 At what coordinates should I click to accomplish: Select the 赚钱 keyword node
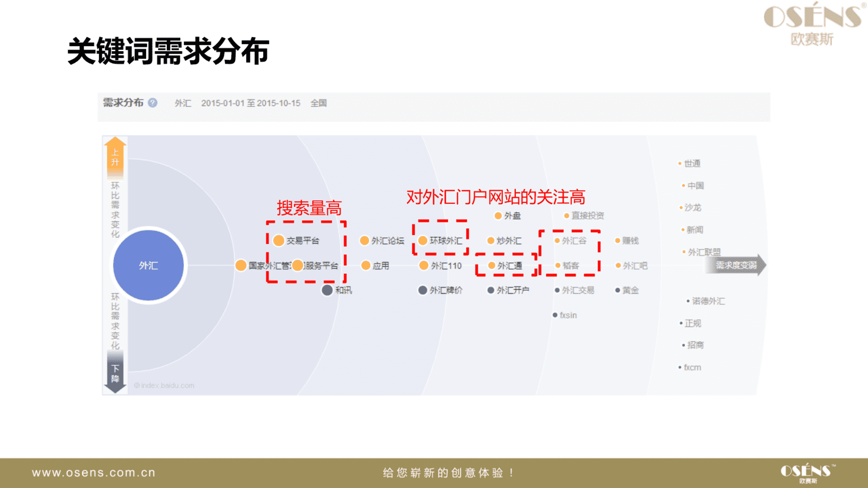[627, 240]
